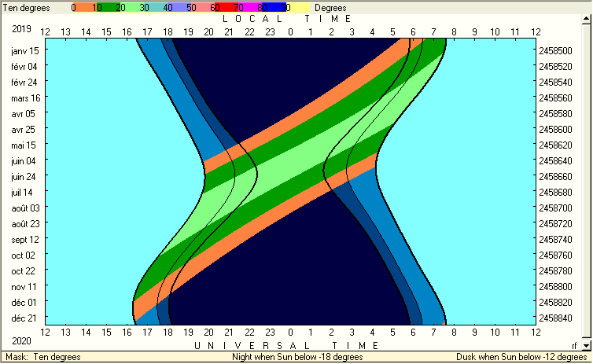Click the Julian date '2458760'
The width and height of the screenshot is (593, 364).
tap(555, 256)
